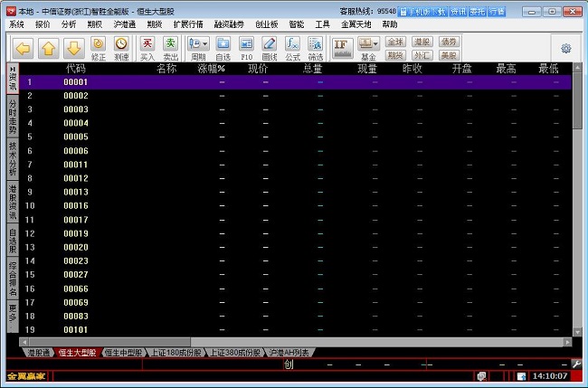Switch to the 港股通 bottom tab
The height and width of the screenshot is (388, 588).
39,353
